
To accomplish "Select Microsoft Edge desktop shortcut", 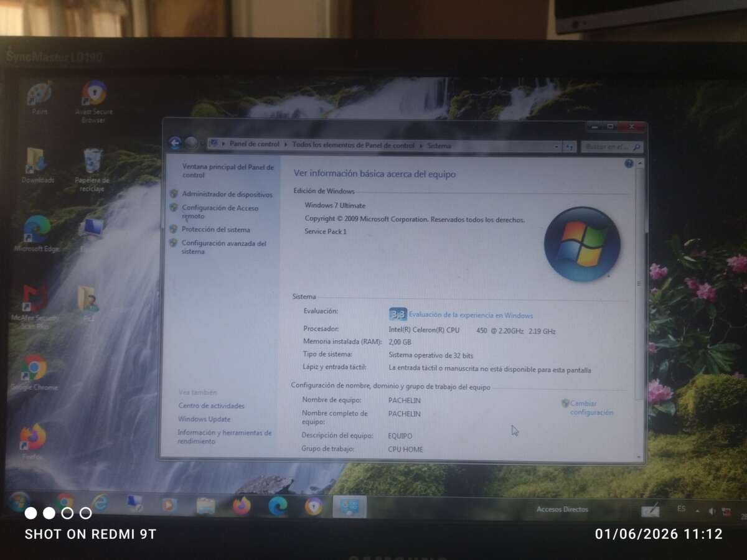I will pyautogui.click(x=37, y=234).
